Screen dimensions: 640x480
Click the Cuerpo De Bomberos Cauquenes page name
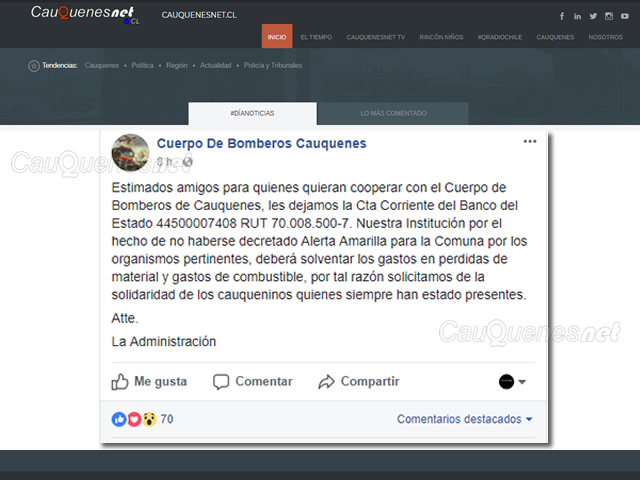click(262, 143)
